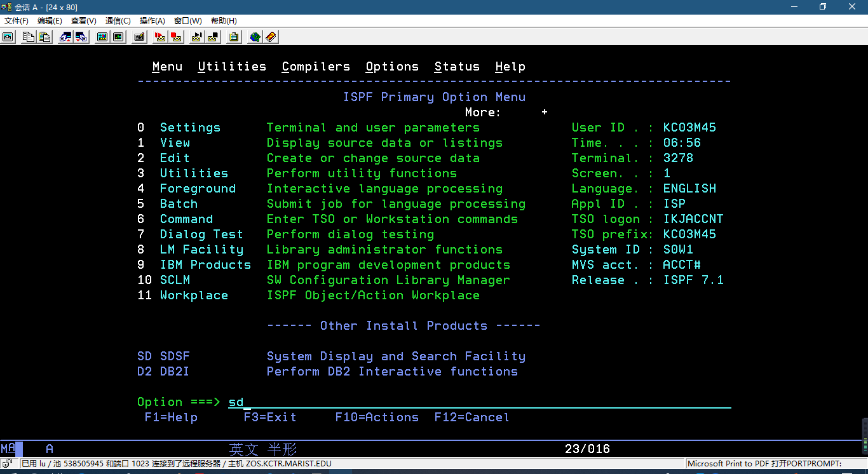
Task: Open the ISPF Compilers action bar item
Action: click(x=316, y=67)
